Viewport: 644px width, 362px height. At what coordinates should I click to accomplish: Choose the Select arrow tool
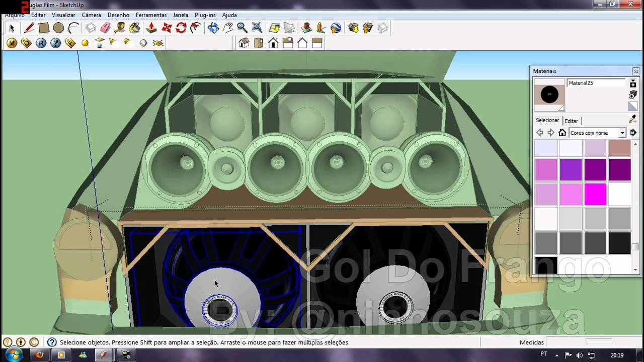tap(12, 28)
